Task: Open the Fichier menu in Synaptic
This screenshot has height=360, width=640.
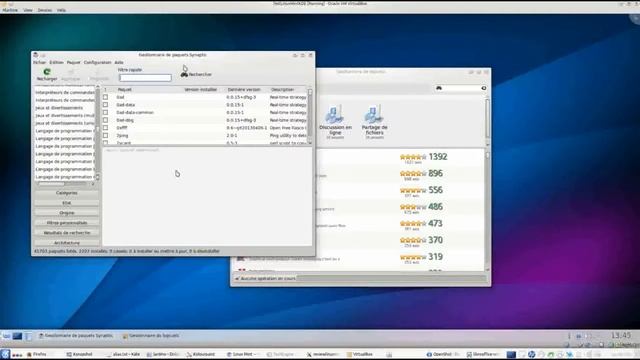Action: coord(40,62)
